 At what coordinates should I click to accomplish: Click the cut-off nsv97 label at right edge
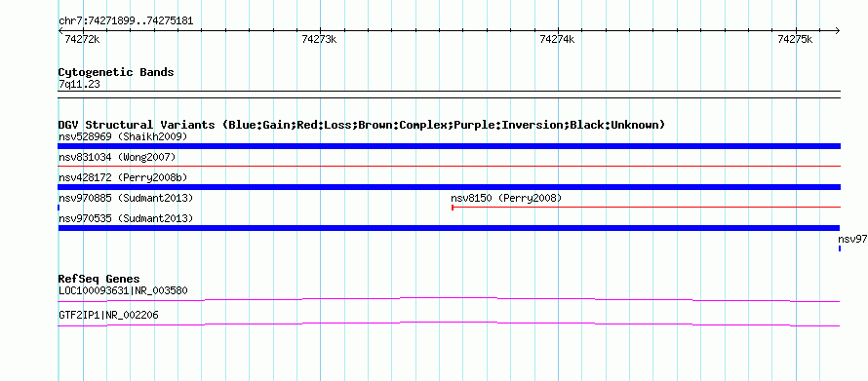click(852, 240)
